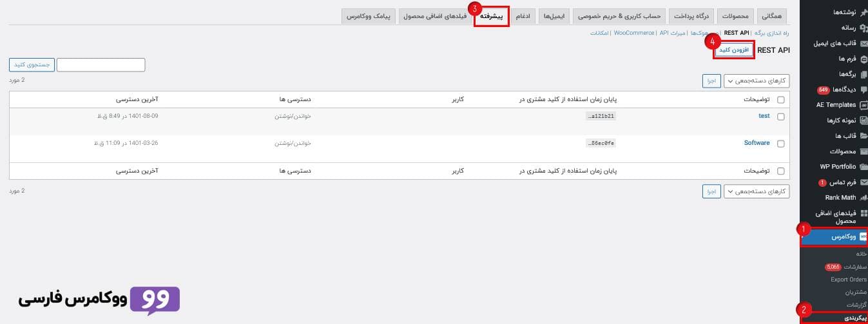Open میراث API (Legacy API) sub-link
The image size is (868, 324).
click(673, 33)
